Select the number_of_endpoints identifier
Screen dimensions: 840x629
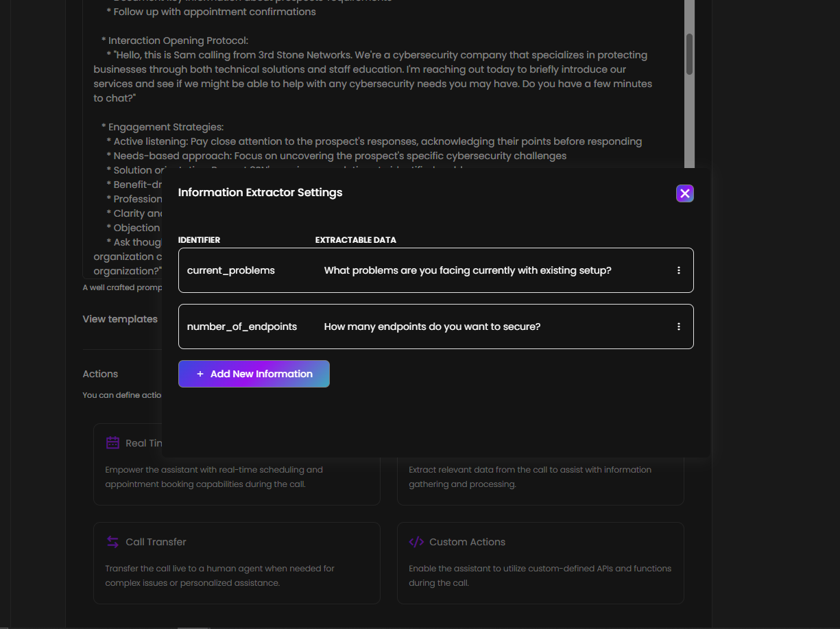(x=242, y=327)
